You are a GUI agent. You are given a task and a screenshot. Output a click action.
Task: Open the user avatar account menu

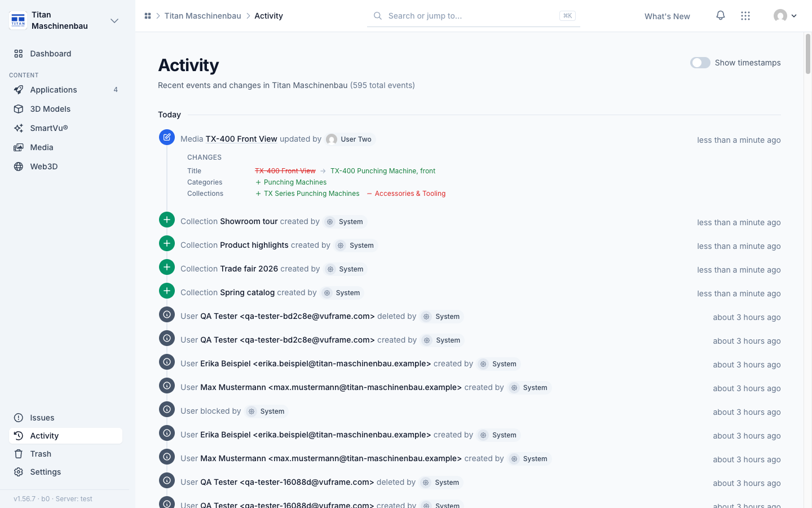(785, 16)
